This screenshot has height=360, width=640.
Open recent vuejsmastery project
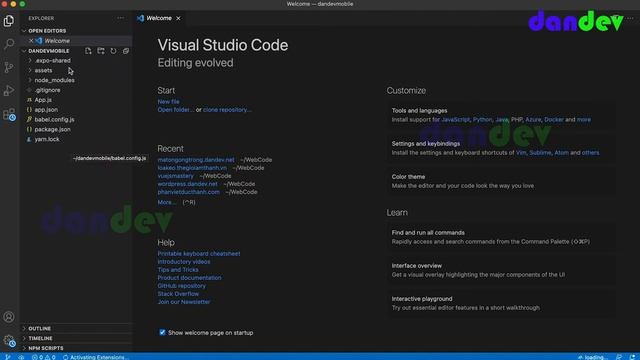click(176, 176)
